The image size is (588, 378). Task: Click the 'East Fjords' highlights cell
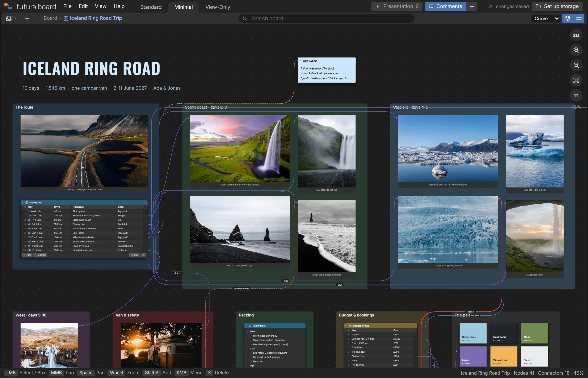click(x=94, y=233)
